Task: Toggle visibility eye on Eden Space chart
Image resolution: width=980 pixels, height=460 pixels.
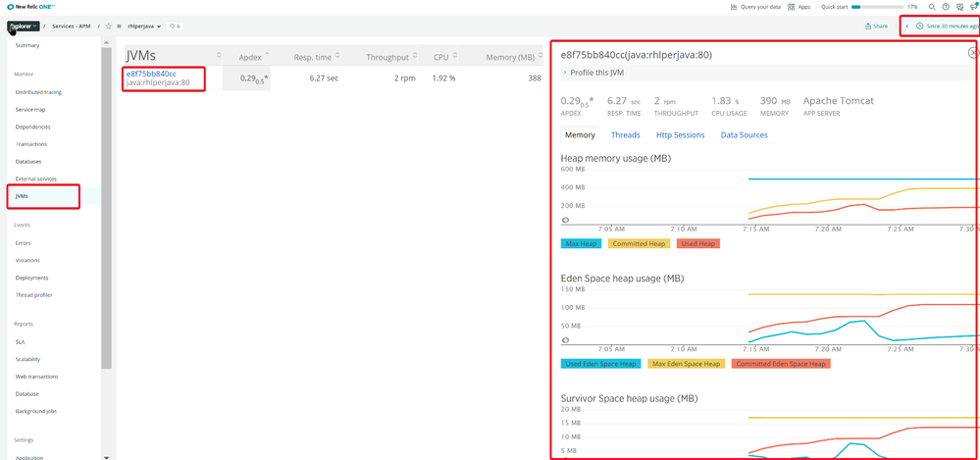Action: [565, 340]
